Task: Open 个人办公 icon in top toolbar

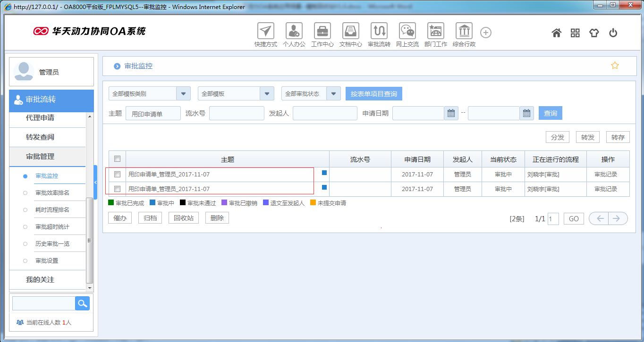Action: pos(294,31)
